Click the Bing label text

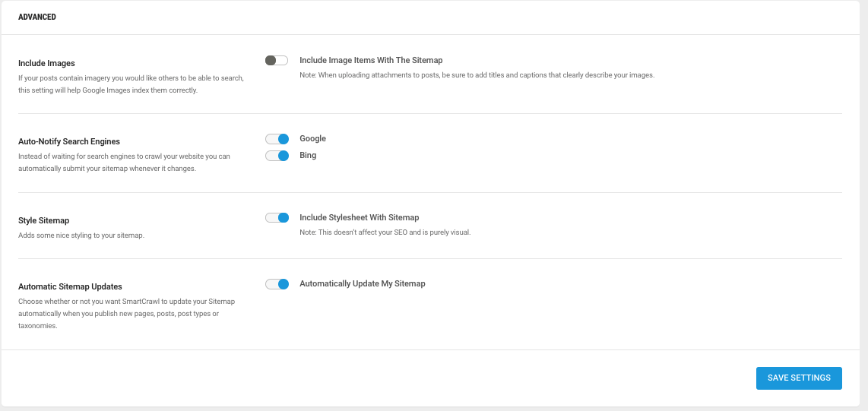[x=308, y=156]
